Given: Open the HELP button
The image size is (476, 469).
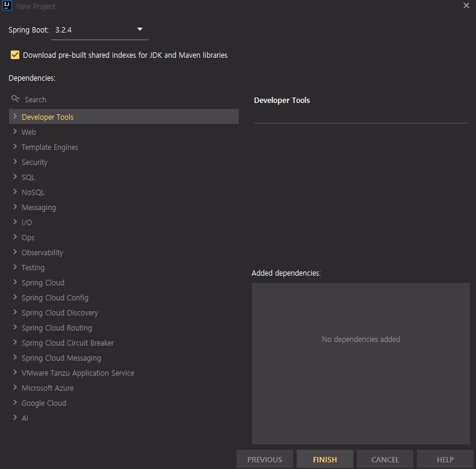Looking at the screenshot, I should [445, 459].
